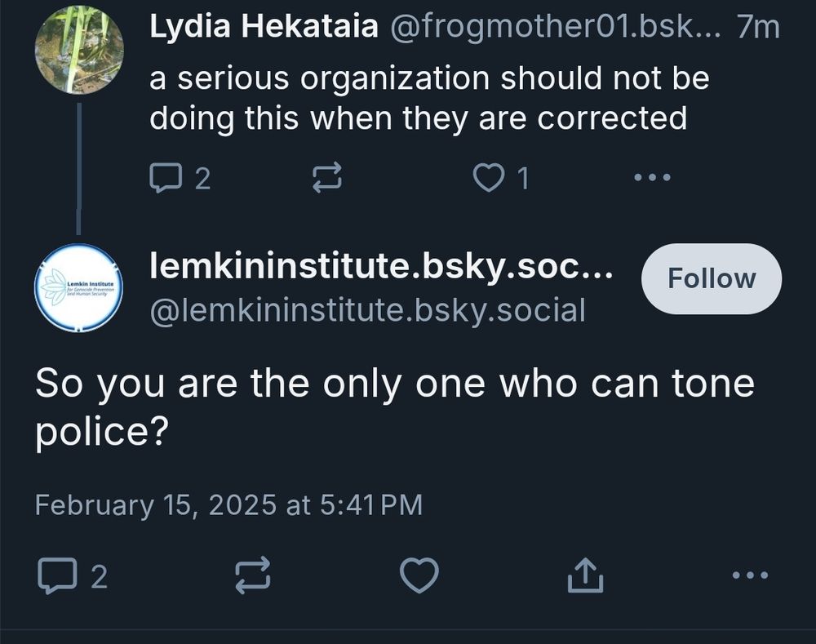The image size is (816, 644).
Task: Share the tone police post
Action: point(585,576)
